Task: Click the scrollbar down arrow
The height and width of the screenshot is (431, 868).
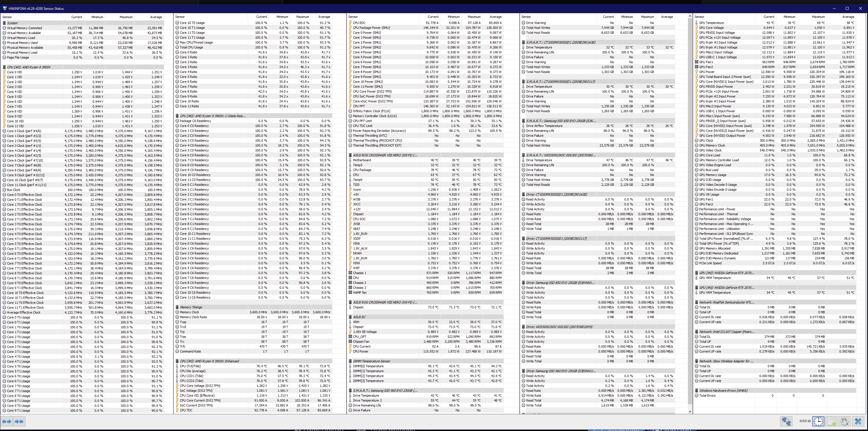Action: 690,411
